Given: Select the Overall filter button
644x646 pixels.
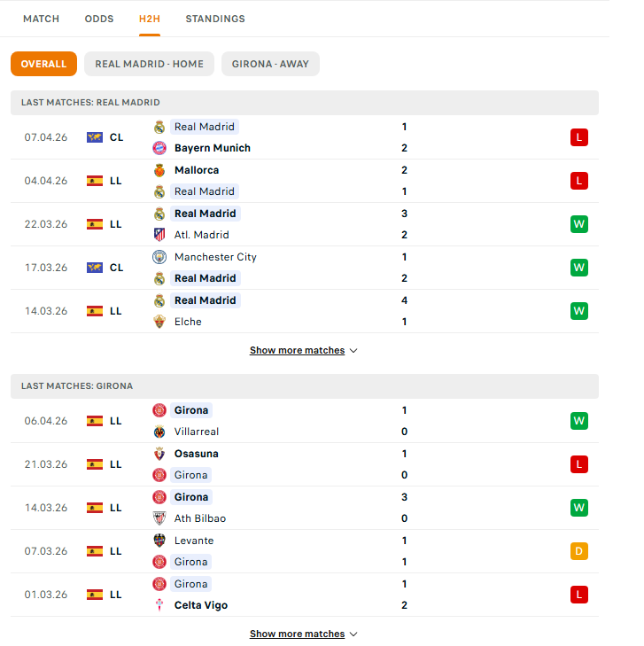Looking at the screenshot, I should 43,64.
